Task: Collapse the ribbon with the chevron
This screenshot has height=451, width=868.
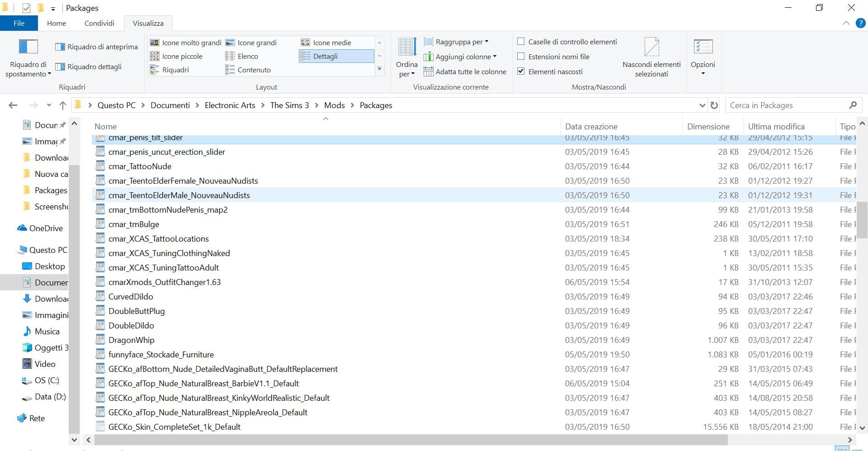Action: click(x=846, y=23)
